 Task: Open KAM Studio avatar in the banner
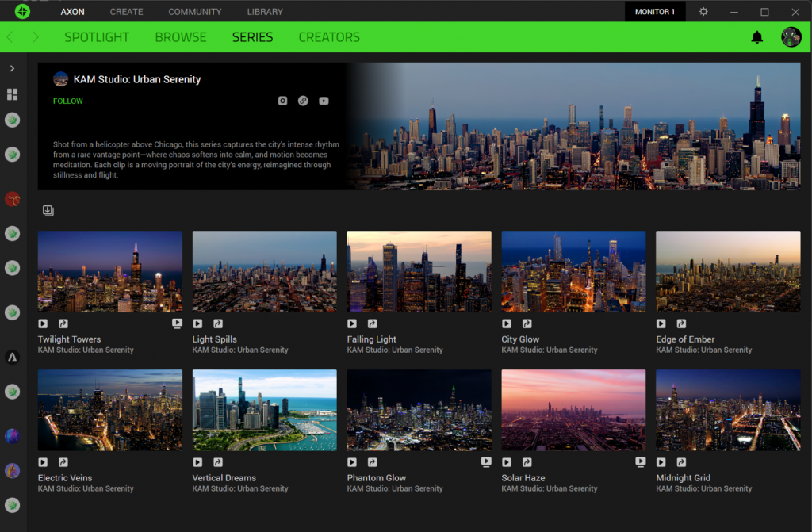coord(60,79)
